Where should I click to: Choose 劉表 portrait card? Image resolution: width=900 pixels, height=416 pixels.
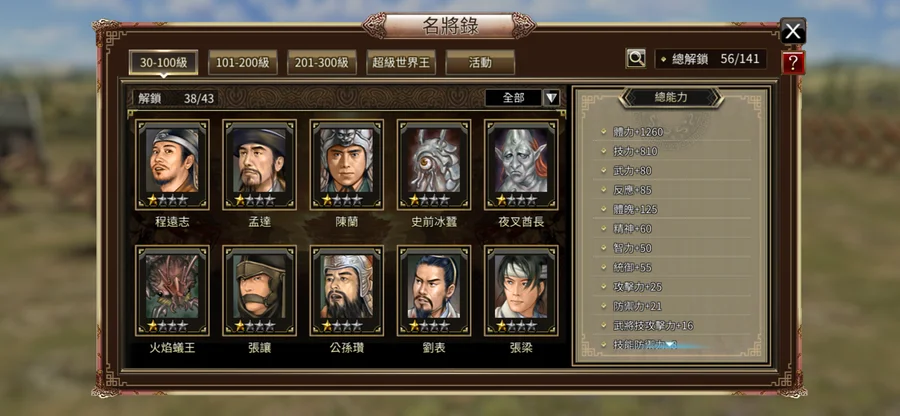tap(434, 291)
